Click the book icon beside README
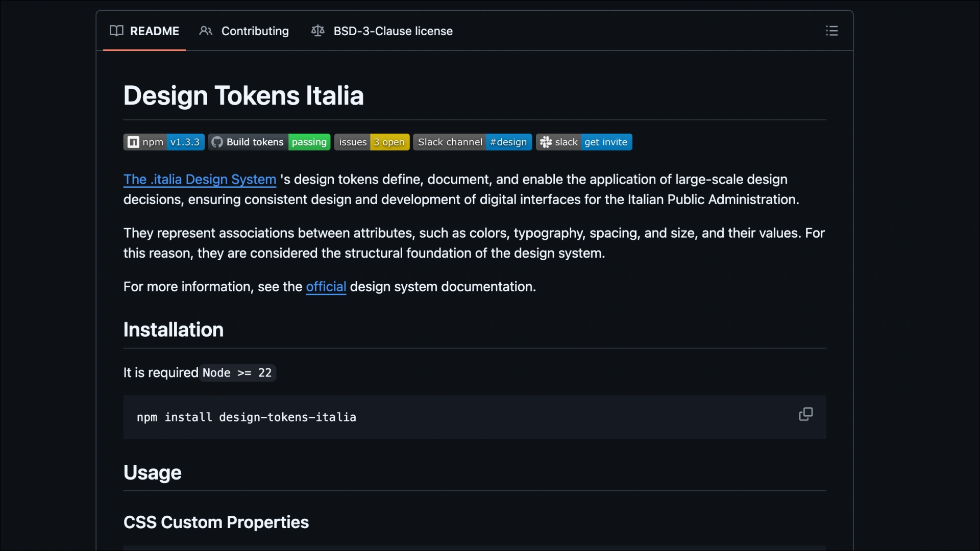980x551 pixels. pos(116,31)
